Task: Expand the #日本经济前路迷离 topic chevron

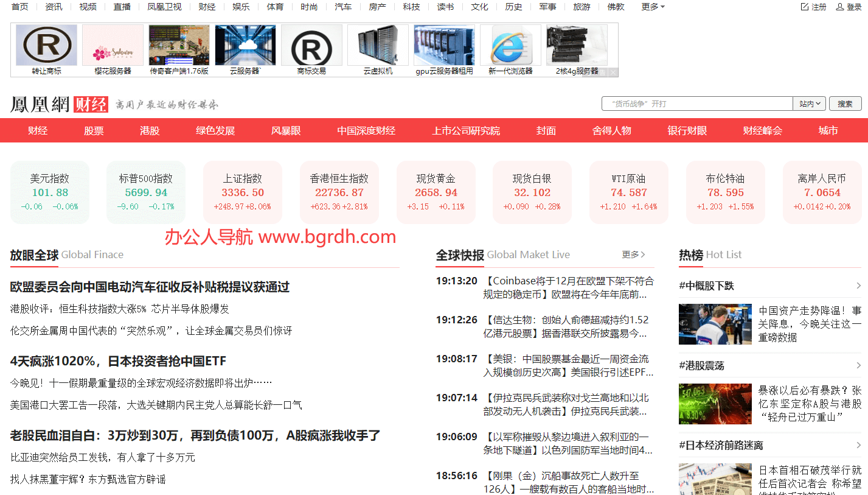Action: pos(858,445)
